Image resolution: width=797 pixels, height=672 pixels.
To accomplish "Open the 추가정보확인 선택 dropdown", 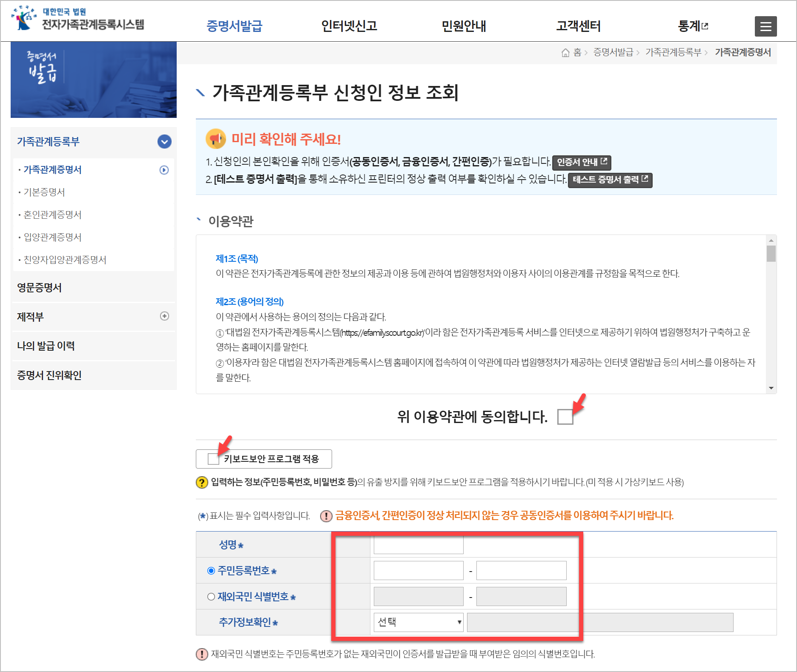I will pyautogui.click(x=419, y=622).
